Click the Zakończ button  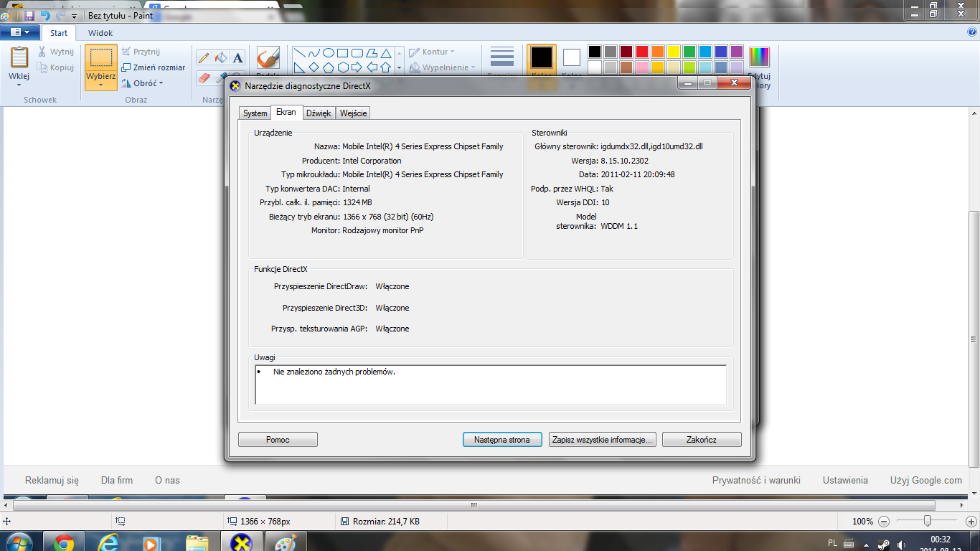click(702, 440)
